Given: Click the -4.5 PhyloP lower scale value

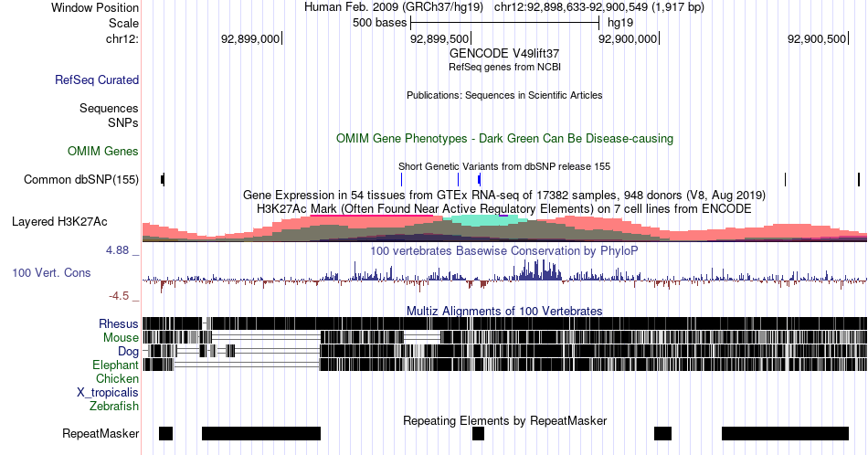Looking at the screenshot, I should point(119,296).
